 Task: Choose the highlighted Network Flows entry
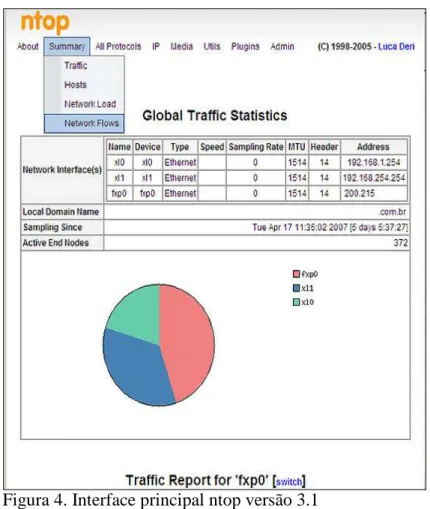coord(84,123)
